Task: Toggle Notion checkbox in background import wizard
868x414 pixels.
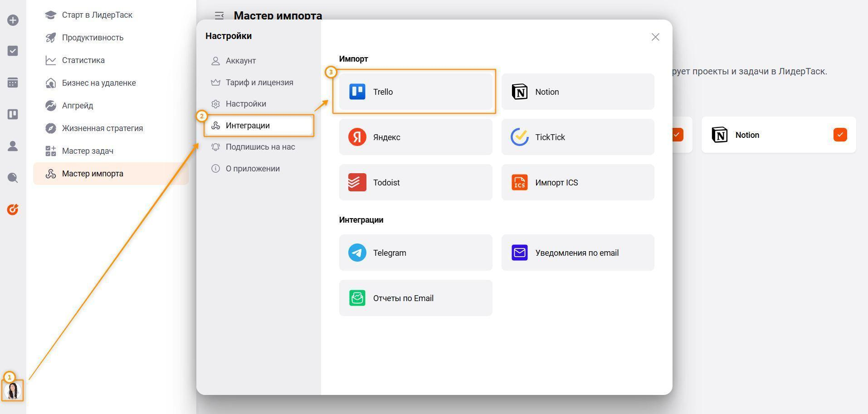Action: click(x=840, y=135)
